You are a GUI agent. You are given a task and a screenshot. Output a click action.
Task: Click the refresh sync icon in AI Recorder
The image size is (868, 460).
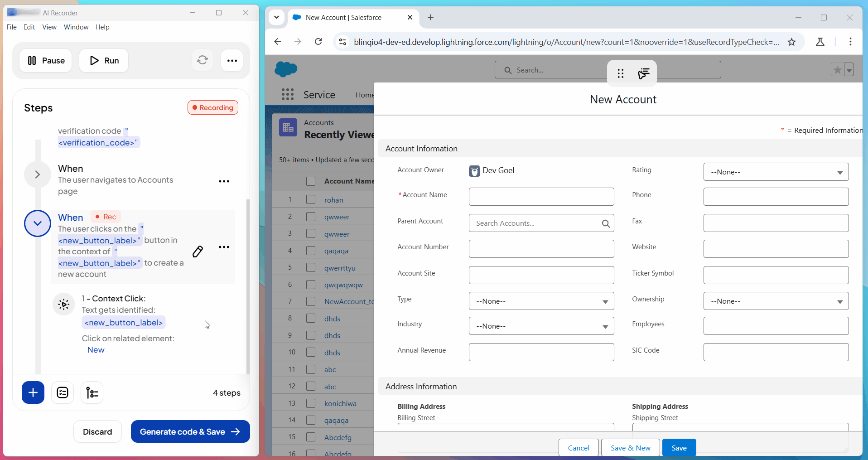click(x=203, y=60)
